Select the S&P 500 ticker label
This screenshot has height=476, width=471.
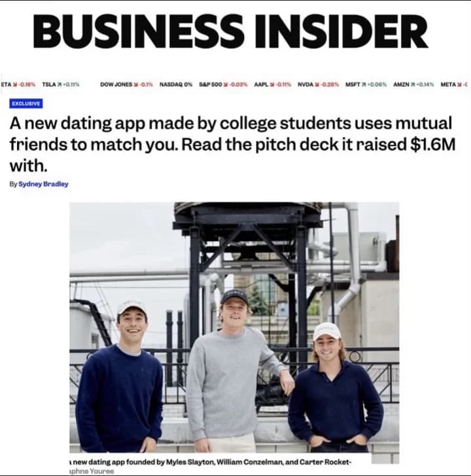211,84
